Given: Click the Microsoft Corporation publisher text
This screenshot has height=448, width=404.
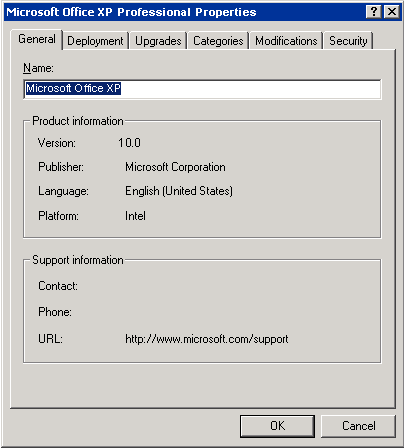Looking at the screenshot, I should [175, 167].
